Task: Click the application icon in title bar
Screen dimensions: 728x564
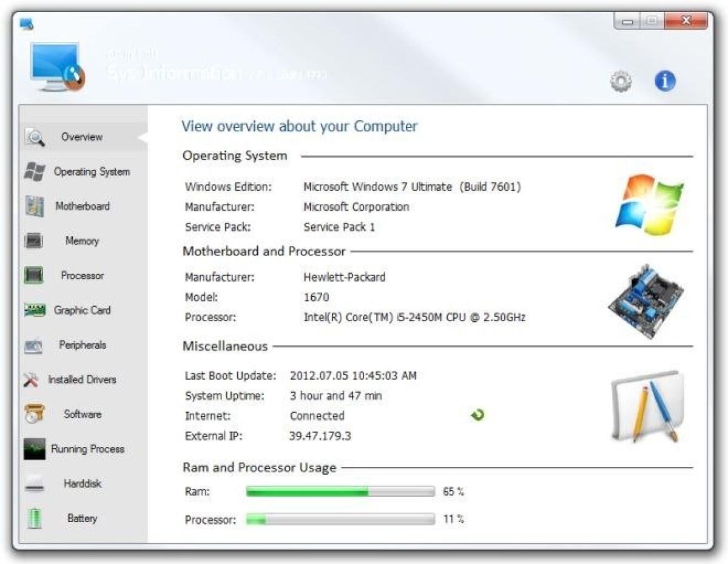Action: tap(25, 23)
